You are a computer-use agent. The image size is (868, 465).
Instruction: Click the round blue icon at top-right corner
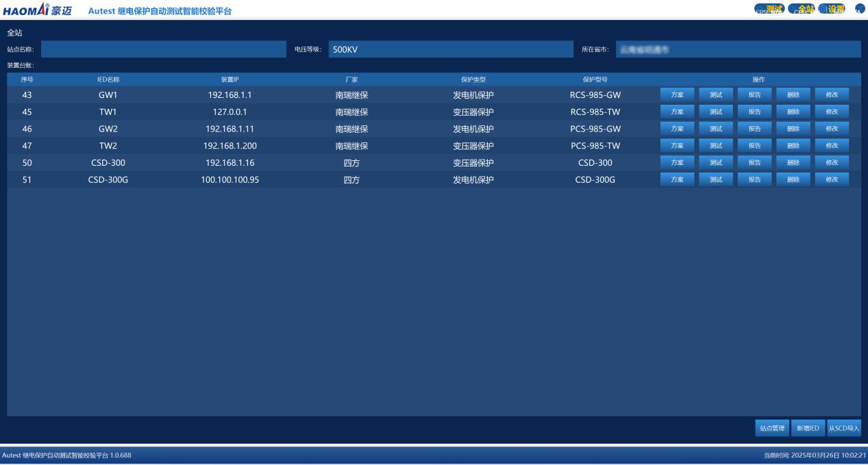(x=860, y=9)
